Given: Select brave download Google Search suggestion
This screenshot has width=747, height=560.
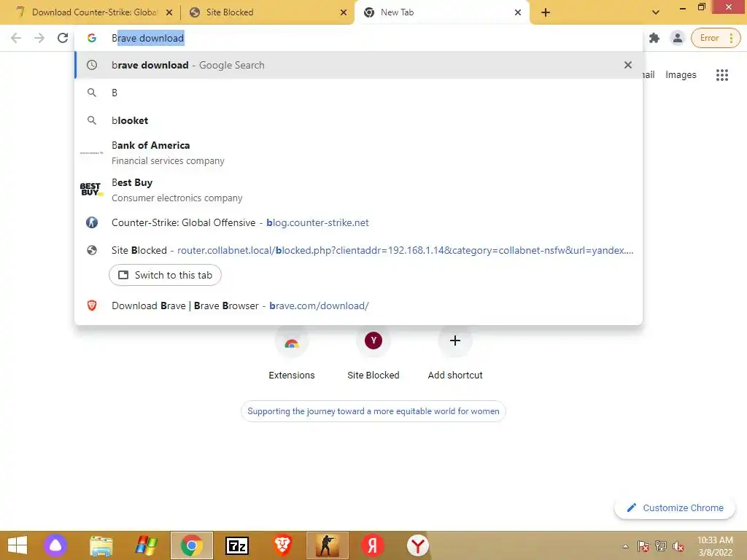Looking at the screenshot, I should point(358,65).
